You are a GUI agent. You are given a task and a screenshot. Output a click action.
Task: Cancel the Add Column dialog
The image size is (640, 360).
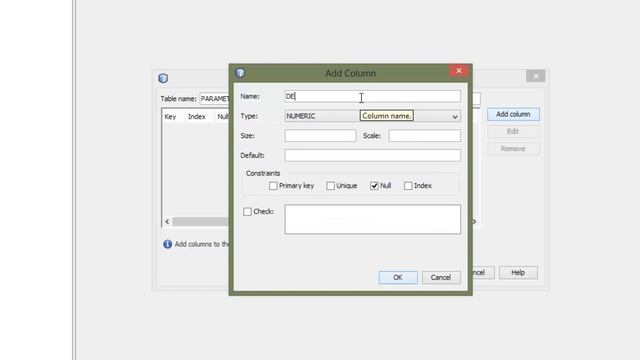point(441,277)
